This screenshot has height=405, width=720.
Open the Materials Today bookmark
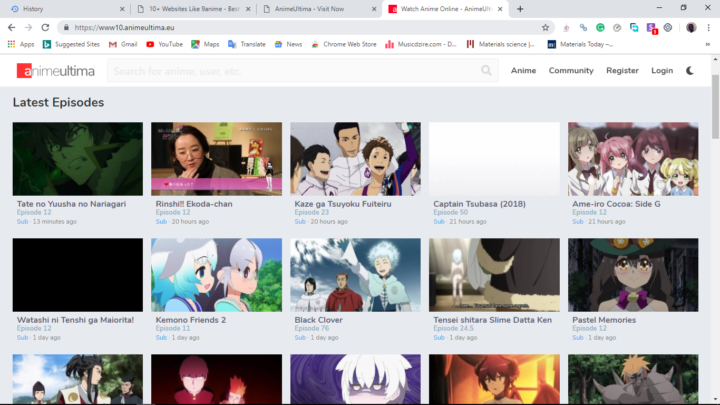click(580, 45)
